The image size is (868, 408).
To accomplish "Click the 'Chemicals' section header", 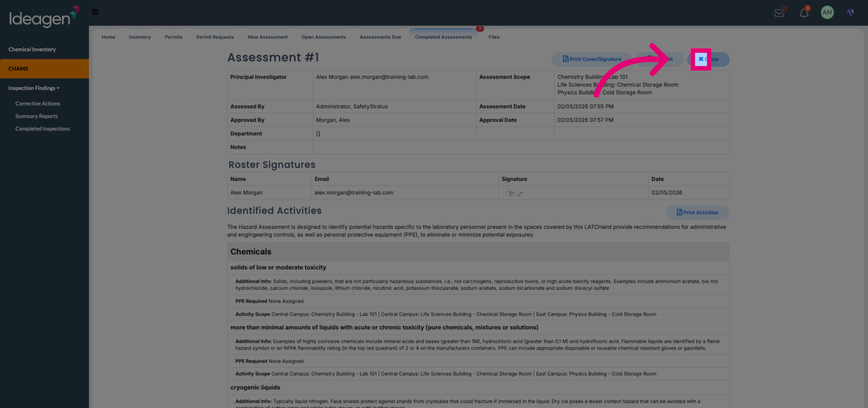I will [x=478, y=252].
